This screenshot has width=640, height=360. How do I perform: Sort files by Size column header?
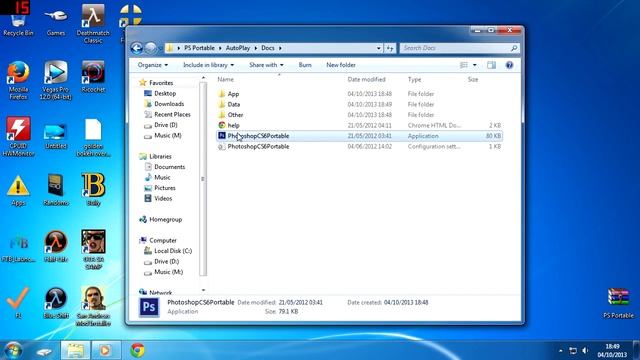click(x=473, y=80)
